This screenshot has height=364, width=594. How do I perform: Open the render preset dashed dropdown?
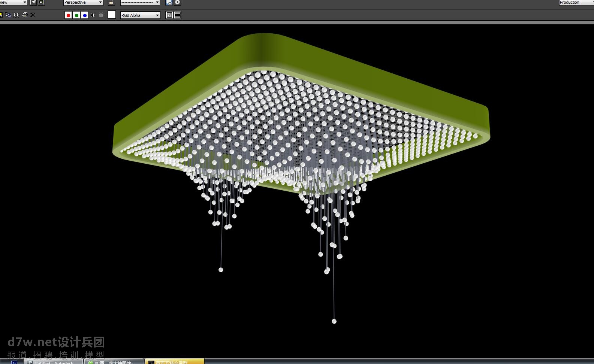140,3
